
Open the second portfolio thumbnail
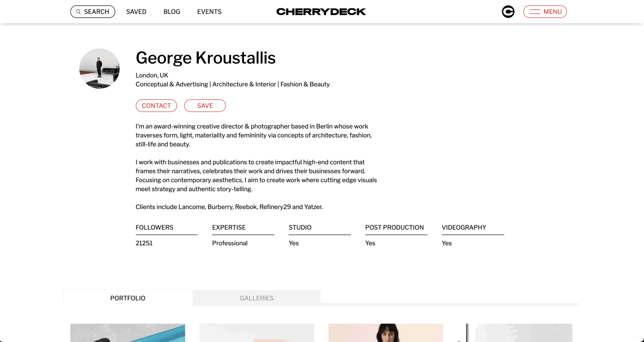click(x=256, y=333)
